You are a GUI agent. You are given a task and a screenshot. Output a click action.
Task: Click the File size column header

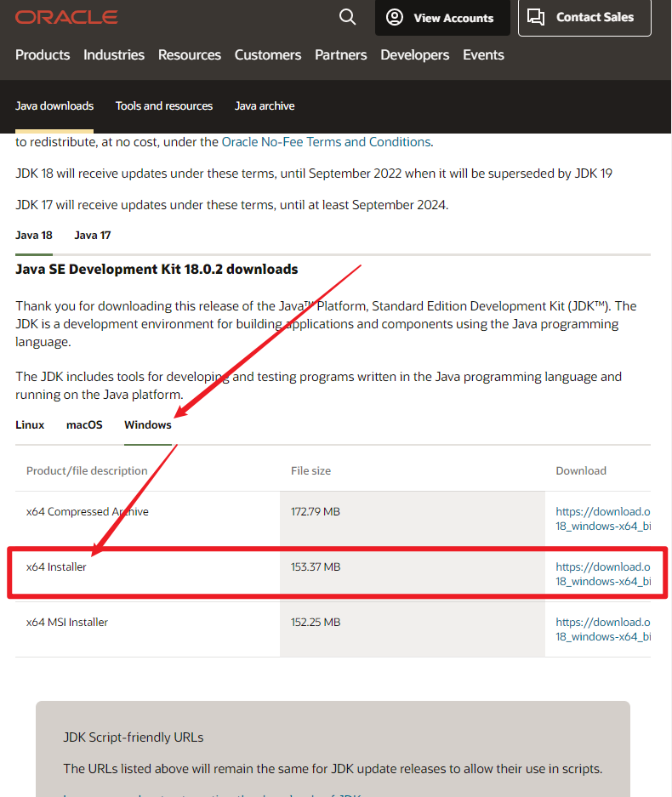coord(310,470)
